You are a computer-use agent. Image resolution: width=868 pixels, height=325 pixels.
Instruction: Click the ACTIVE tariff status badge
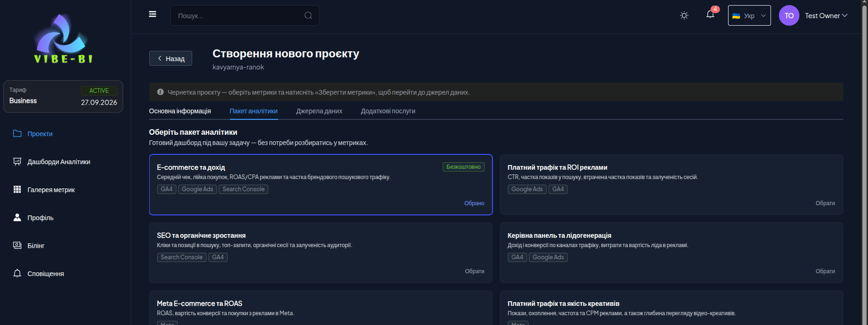[99, 90]
